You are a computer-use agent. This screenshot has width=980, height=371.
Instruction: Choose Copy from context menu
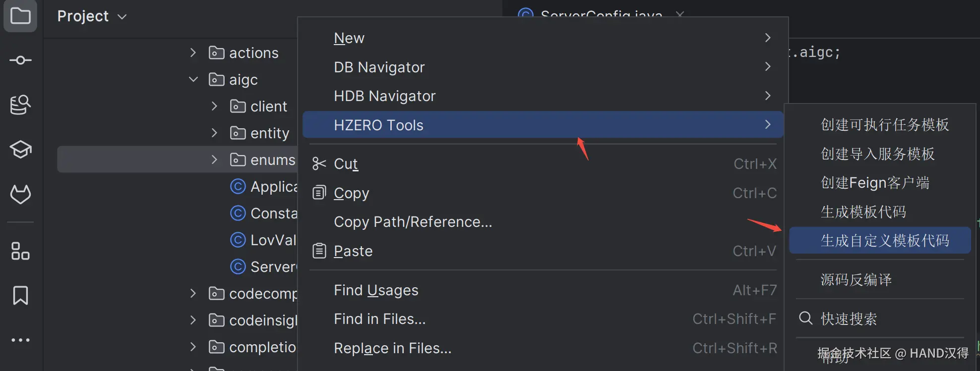(x=352, y=193)
